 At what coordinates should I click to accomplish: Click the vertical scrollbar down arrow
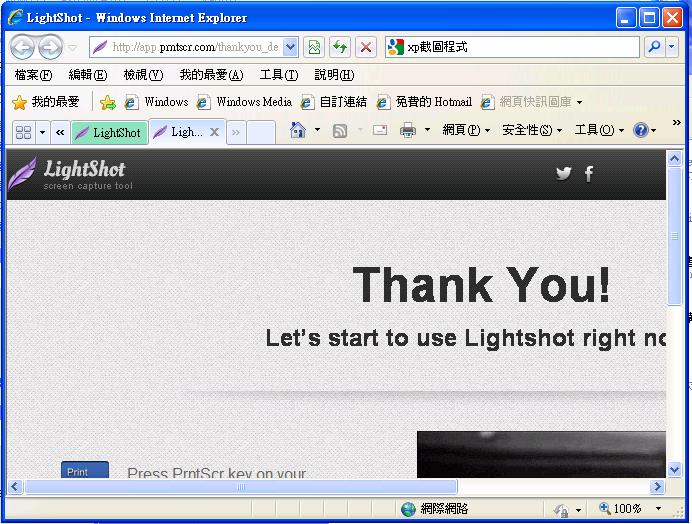click(x=674, y=469)
